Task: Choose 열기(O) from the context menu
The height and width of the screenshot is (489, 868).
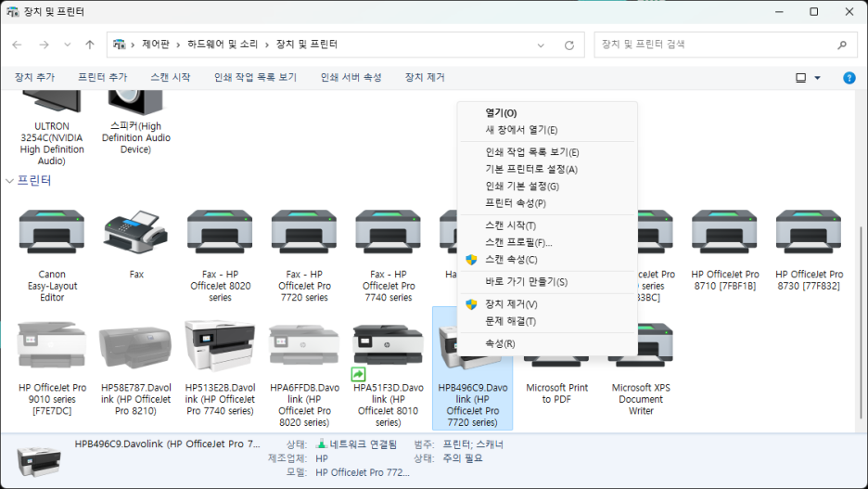Action: (548, 113)
